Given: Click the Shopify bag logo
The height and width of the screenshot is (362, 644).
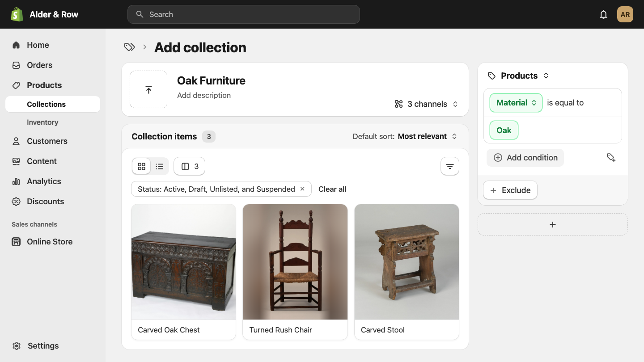Looking at the screenshot, I should [17, 14].
